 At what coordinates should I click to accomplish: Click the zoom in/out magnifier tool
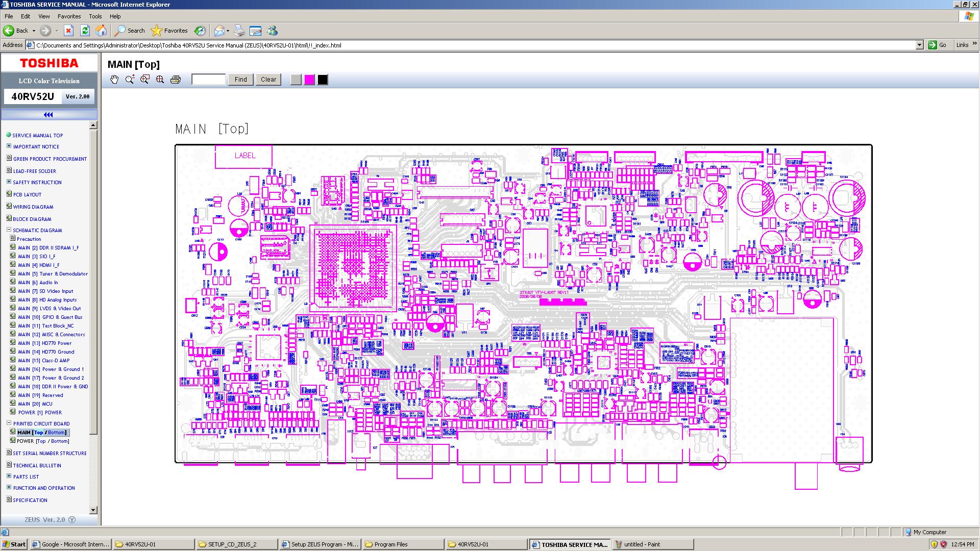[x=130, y=80]
